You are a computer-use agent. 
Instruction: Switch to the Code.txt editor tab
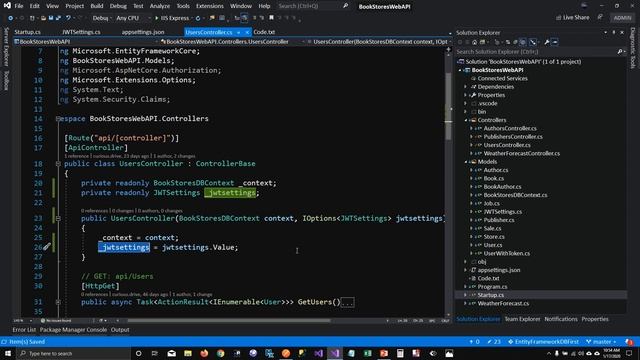[x=264, y=32]
